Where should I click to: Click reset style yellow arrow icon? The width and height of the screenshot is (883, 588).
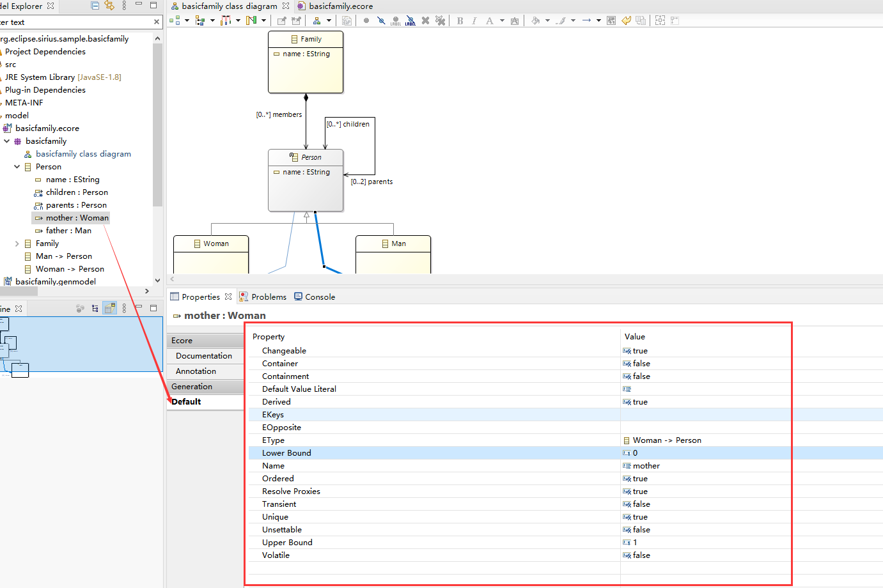coord(626,20)
